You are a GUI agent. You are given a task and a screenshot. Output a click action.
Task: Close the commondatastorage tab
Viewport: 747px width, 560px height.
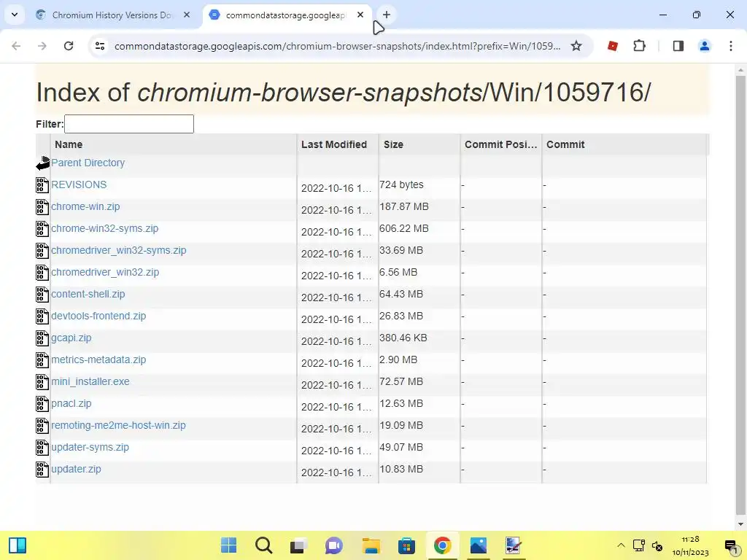coord(360,15)
